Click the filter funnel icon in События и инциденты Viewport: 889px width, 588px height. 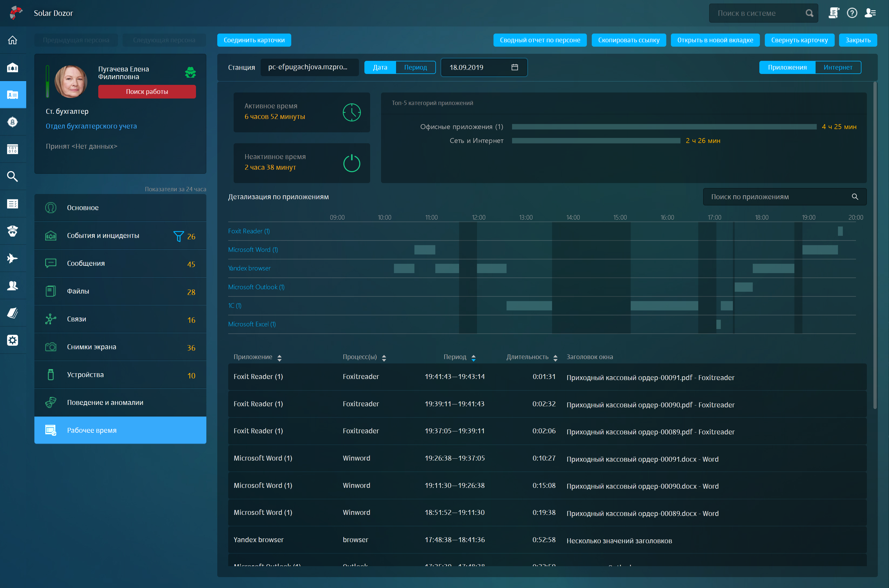tap(179, 236)
